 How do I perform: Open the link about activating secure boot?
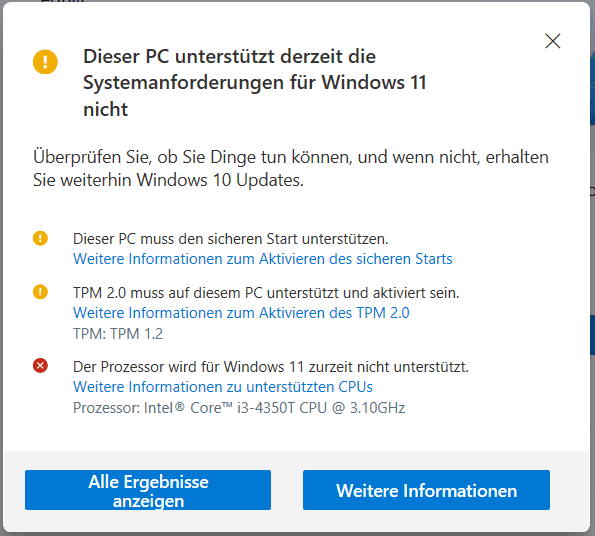(263, 259)
